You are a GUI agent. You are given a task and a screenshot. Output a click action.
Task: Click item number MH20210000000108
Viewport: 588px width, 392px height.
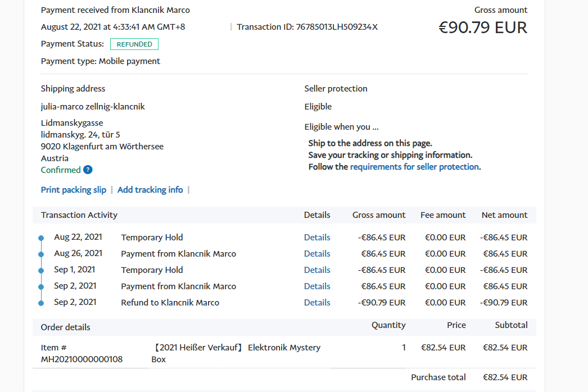coord(82,359)
